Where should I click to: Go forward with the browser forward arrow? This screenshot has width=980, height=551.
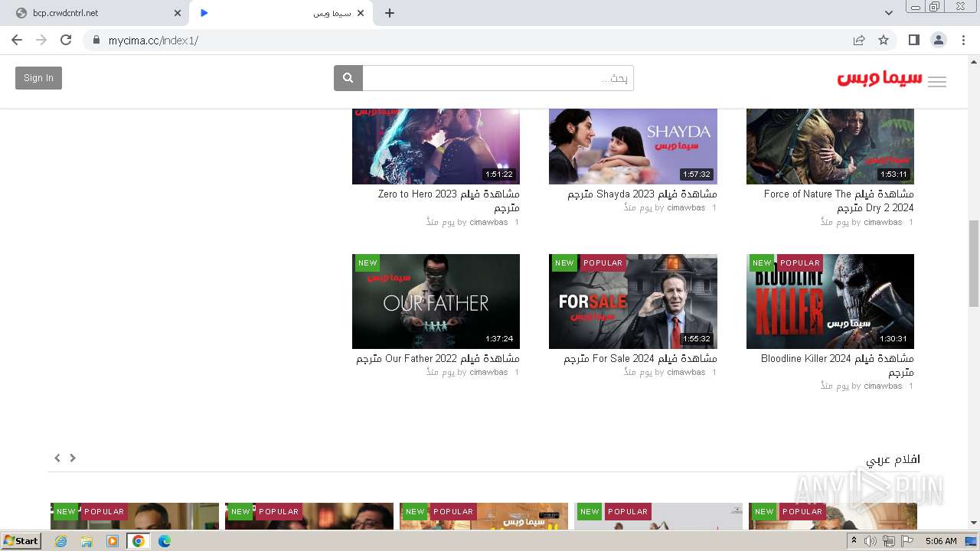click(41, 40)
